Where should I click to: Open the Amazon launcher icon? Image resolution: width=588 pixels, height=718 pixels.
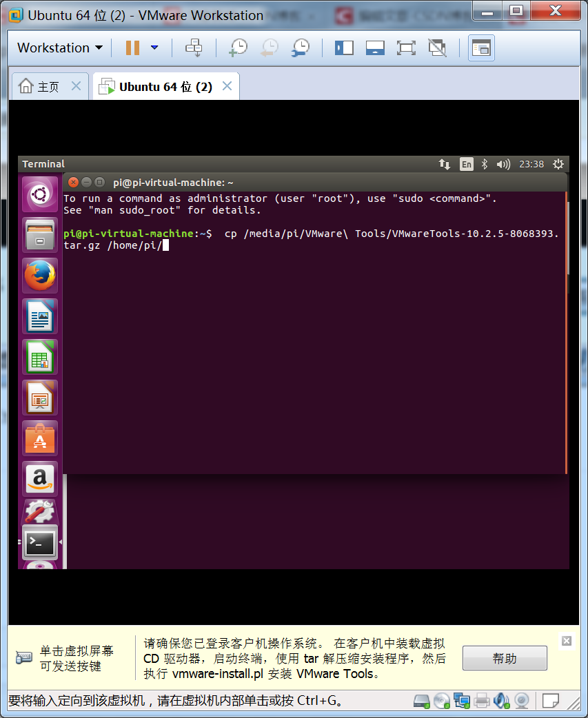tap(40, 479)
